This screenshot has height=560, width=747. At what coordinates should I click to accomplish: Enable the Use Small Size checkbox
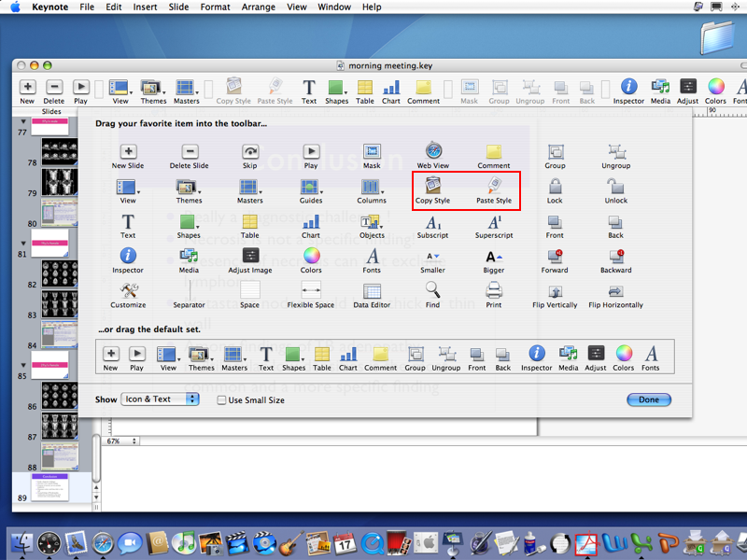[221, 400]
